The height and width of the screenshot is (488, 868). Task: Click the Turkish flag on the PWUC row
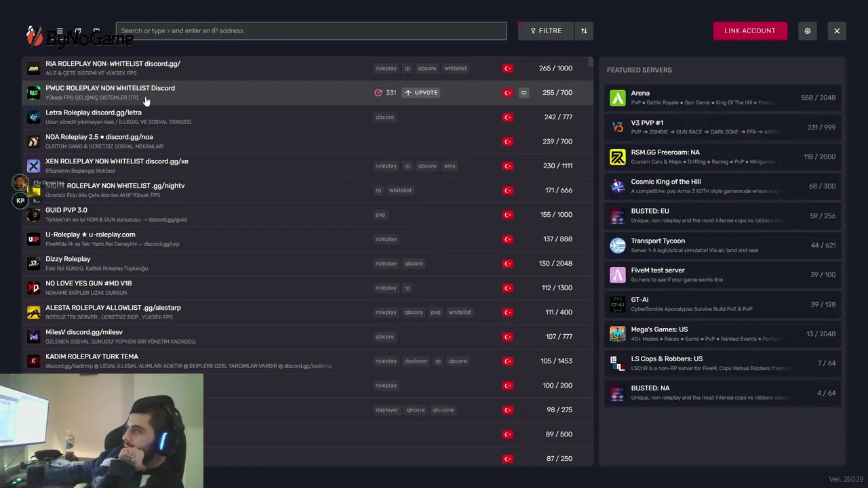508,93
